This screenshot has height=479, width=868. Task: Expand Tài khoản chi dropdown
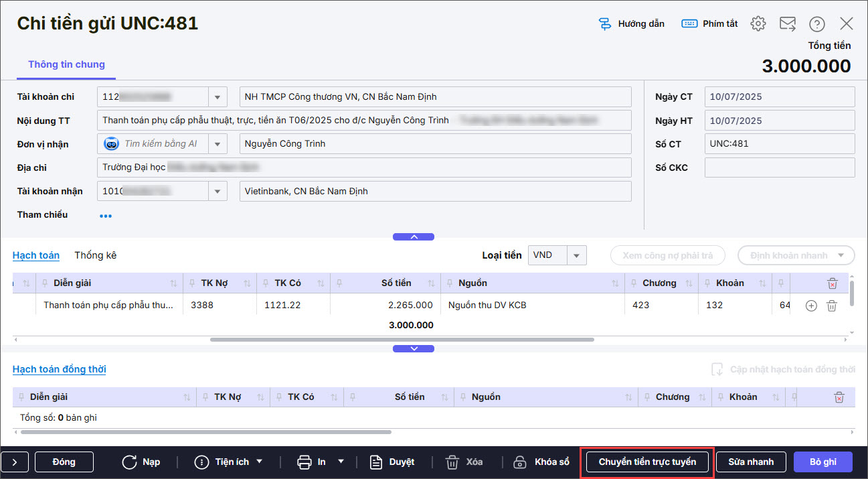click(x=217, y=97)
